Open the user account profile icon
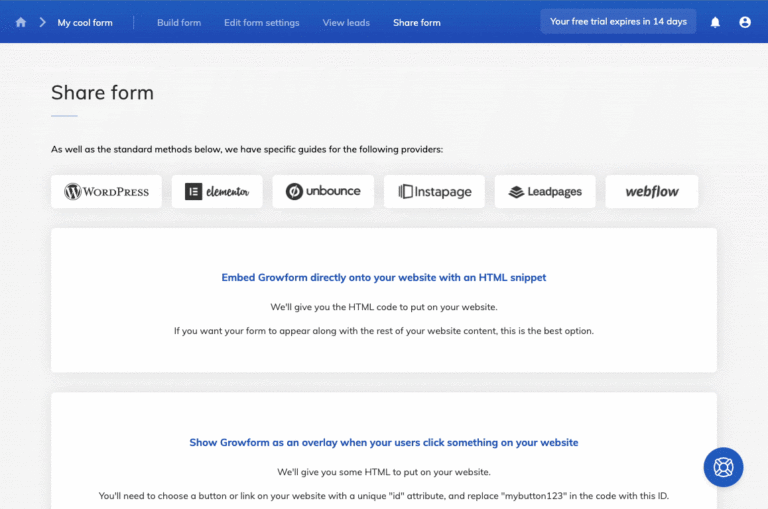This screenshot has height=509, width=768. [745, 22]
